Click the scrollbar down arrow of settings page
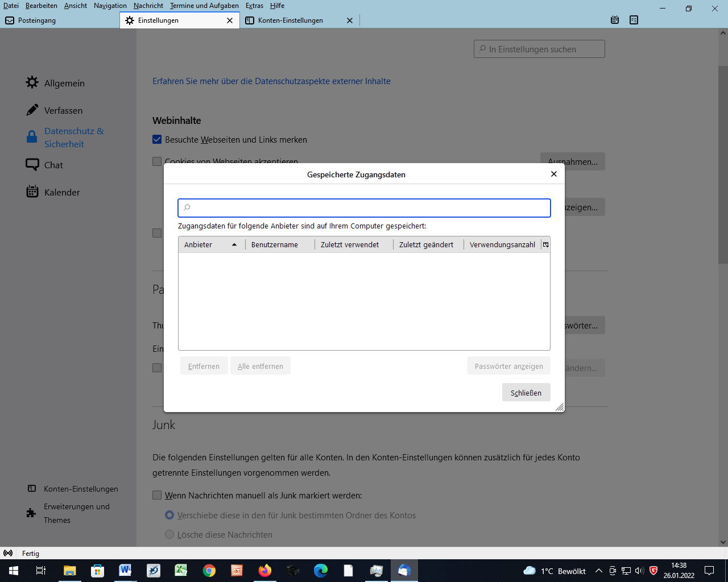This screenshot has height=582, width=728. coord(723,542)
